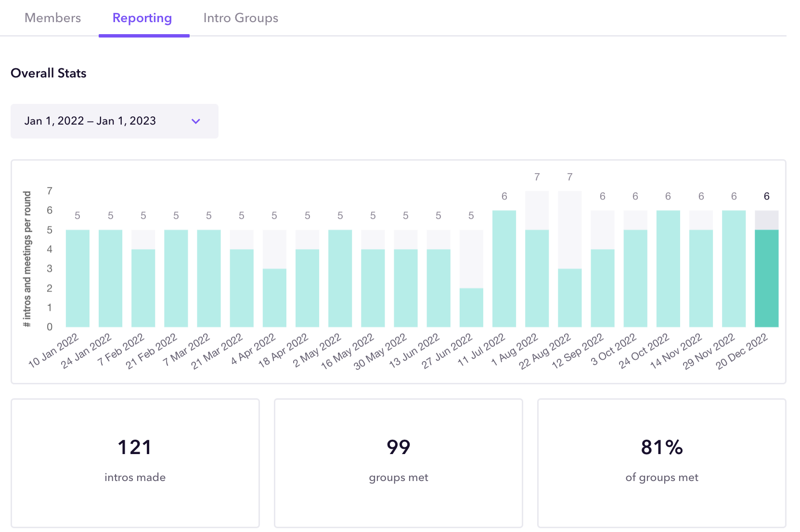Click the 13 Jun 2022 bar
800x532 pixels.
[439, 279]
